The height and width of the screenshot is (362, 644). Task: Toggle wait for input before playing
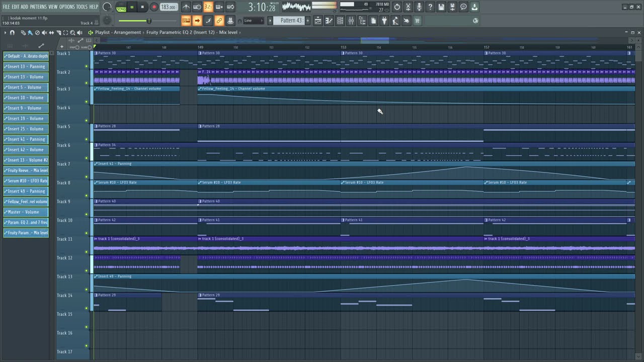pyautogui.click(x=197, y=7)
